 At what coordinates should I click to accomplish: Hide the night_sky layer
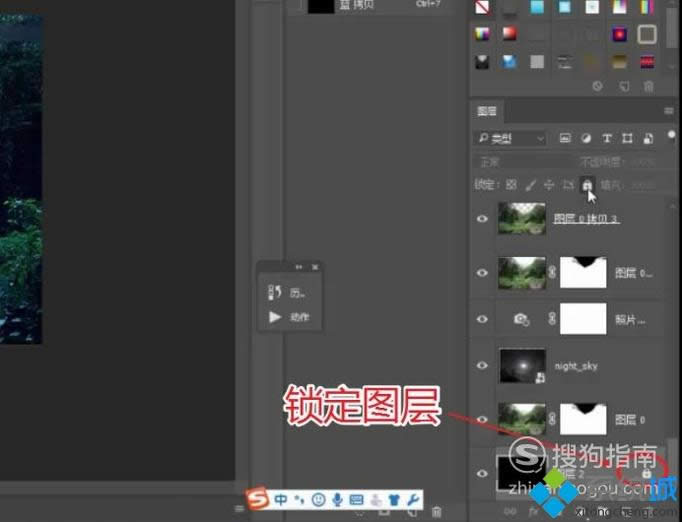tap(482, 367)
